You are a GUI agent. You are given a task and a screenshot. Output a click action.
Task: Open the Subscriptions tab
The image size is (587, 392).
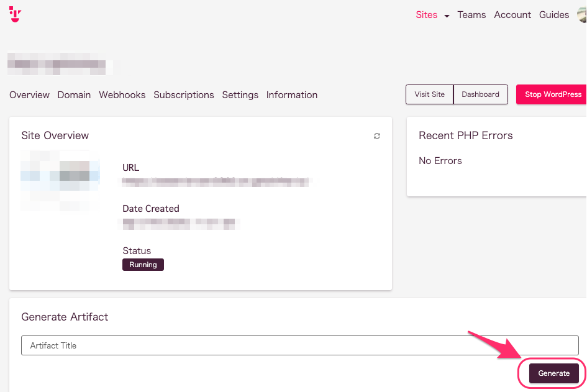[183, 94]
